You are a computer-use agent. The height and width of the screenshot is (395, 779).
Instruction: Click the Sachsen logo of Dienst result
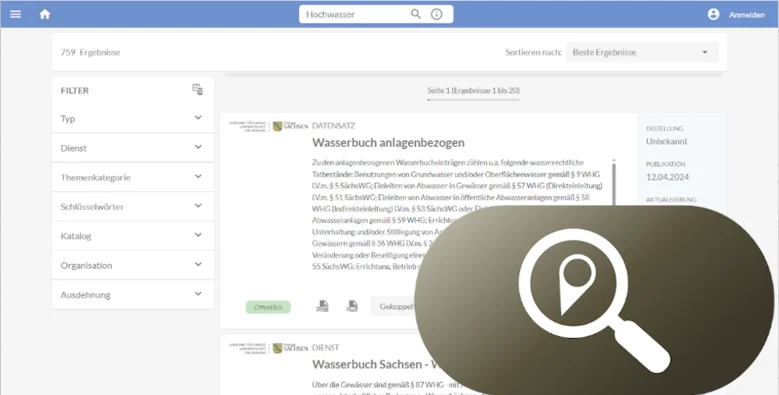point(290,348)
